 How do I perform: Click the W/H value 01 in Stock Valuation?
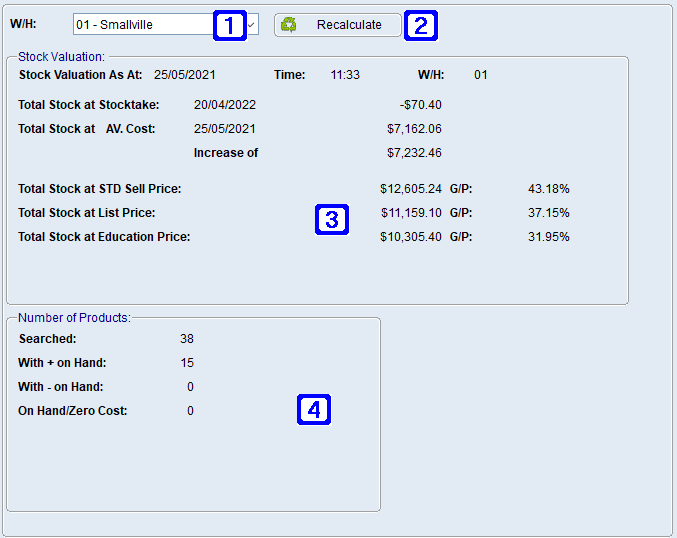(x=481, y=75)
